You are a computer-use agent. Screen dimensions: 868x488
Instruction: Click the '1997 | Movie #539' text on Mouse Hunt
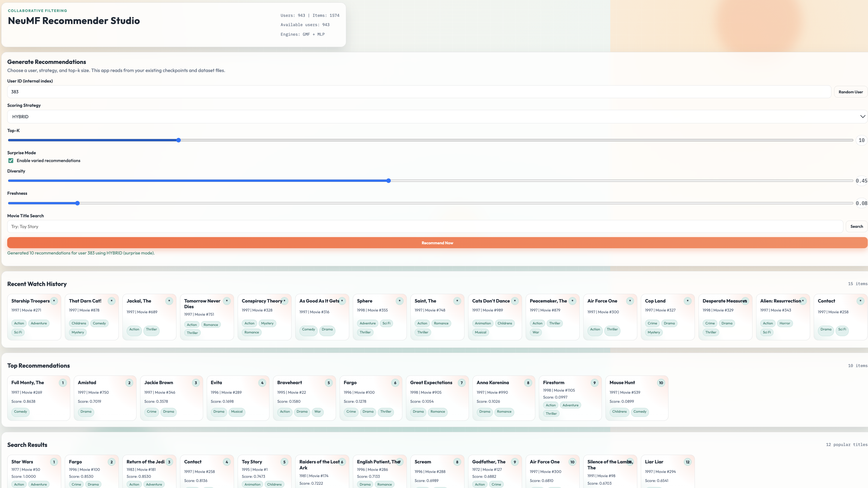625,392
